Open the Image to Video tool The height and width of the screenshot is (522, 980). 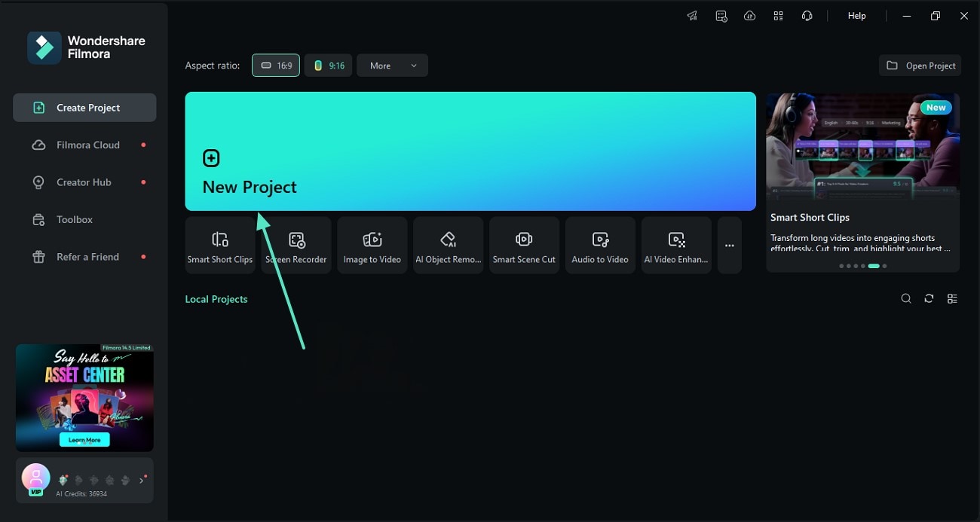[x=372, y=245]
